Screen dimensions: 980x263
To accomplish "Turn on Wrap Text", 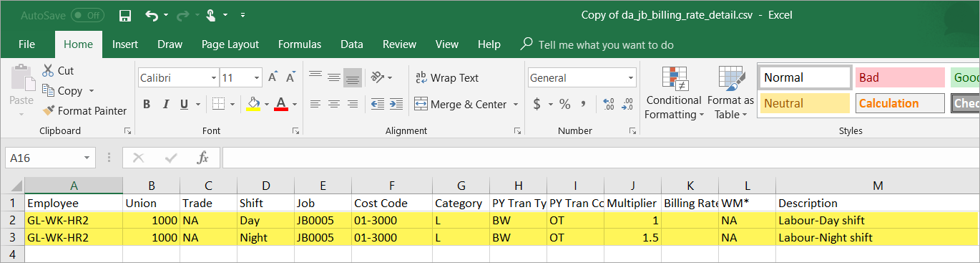I will 447,77.
